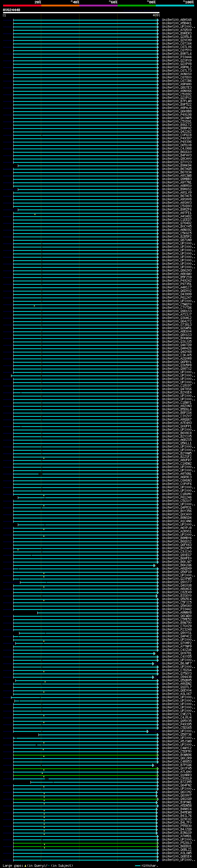This screenshot has height=868, width=197.
Task: Click hit label UniRef100_Q9MBB3
Action: 177,179
